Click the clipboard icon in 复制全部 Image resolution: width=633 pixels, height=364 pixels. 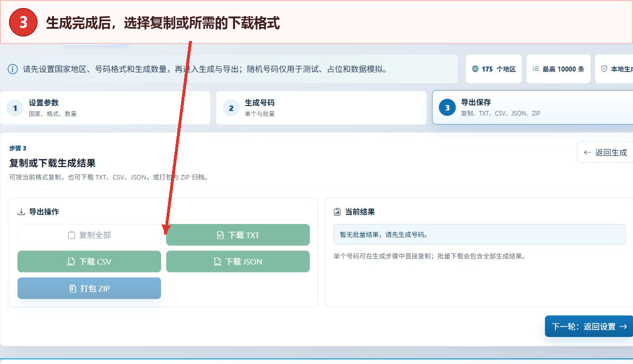71,235
